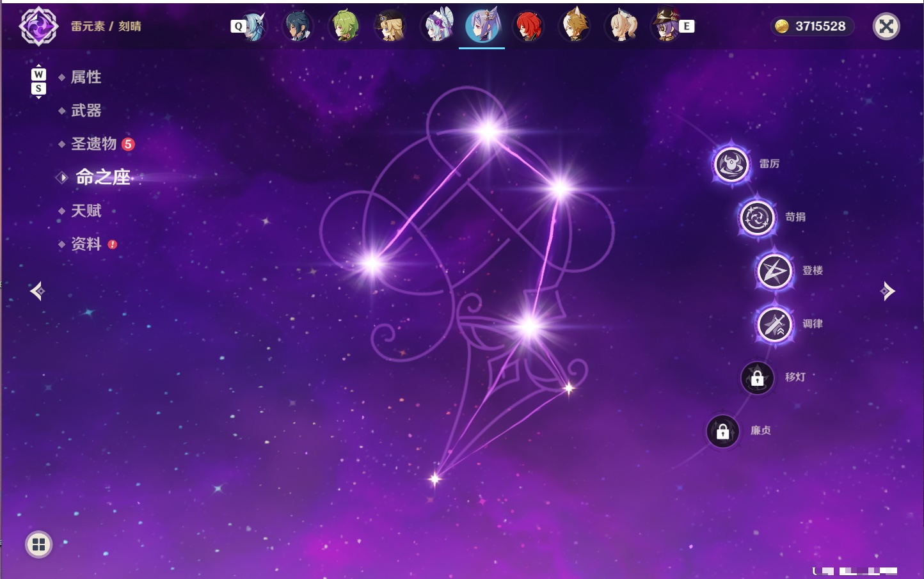This screenshot has height=579, width=924.
Task: Select the 登楼 constellation node icon
Action: (774, 271)
